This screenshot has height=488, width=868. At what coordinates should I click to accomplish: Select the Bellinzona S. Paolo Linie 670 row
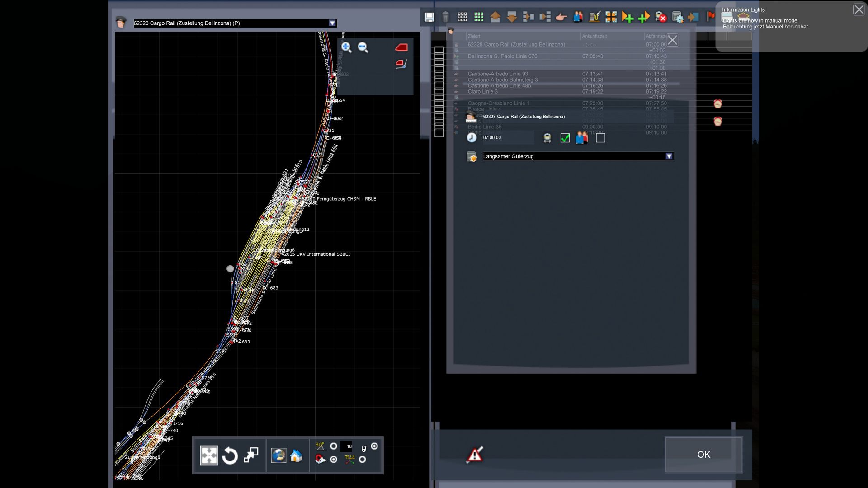[502, 56]
